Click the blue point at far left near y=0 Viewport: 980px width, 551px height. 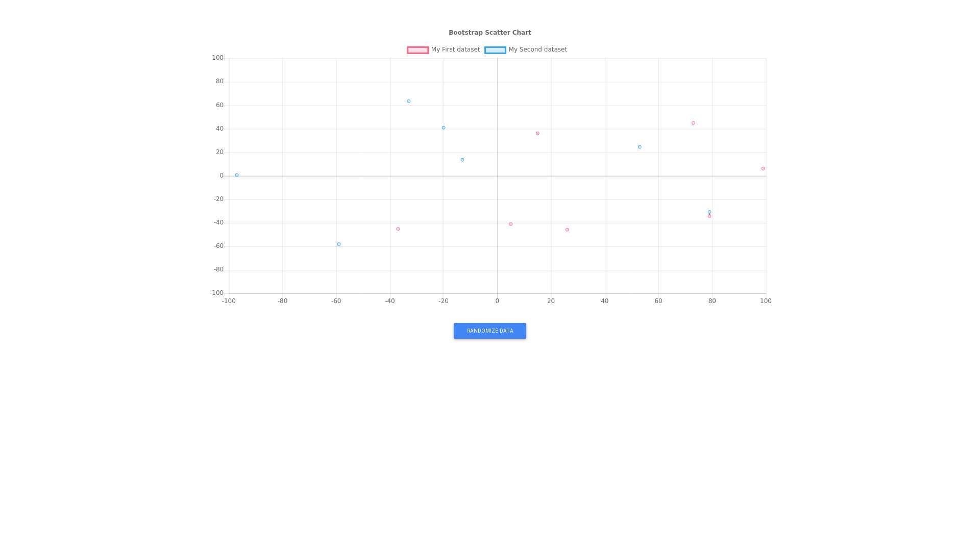pos(237,175)
